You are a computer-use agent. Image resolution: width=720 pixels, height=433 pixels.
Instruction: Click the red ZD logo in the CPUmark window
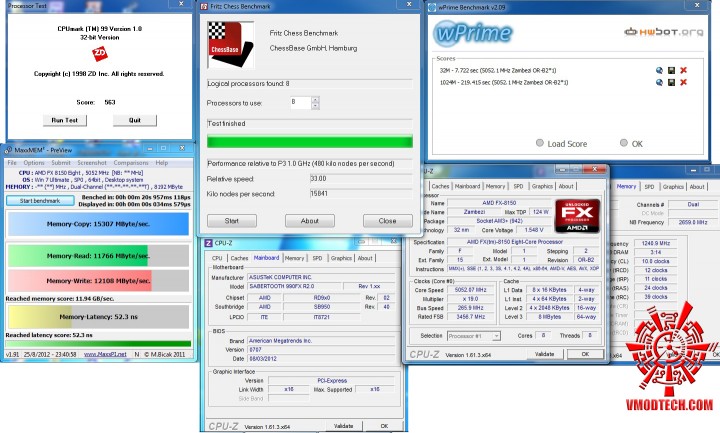pyautogui.click(x=100, y=54)
